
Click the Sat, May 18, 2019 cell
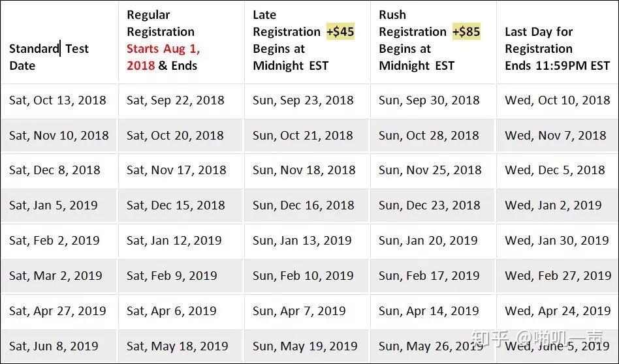[182, 346]
